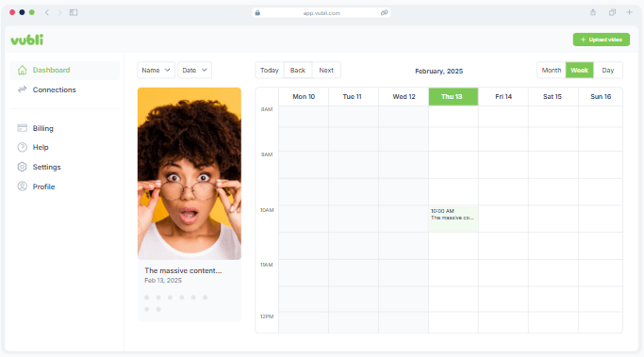Viewport: 644px width, 357px height.
Task: Click the Profile avatar icon
Action: click(23, 187)
